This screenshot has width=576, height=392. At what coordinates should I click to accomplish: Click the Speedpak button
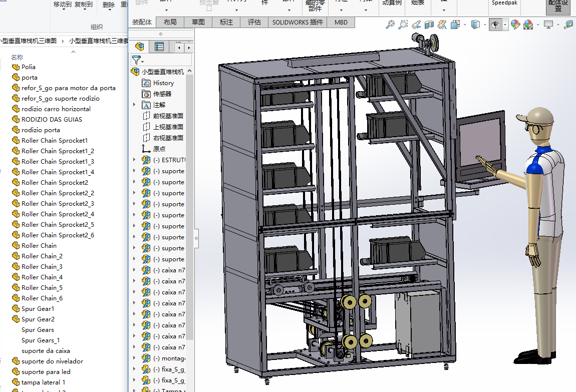pyautogui.click(x=505, y=3)
